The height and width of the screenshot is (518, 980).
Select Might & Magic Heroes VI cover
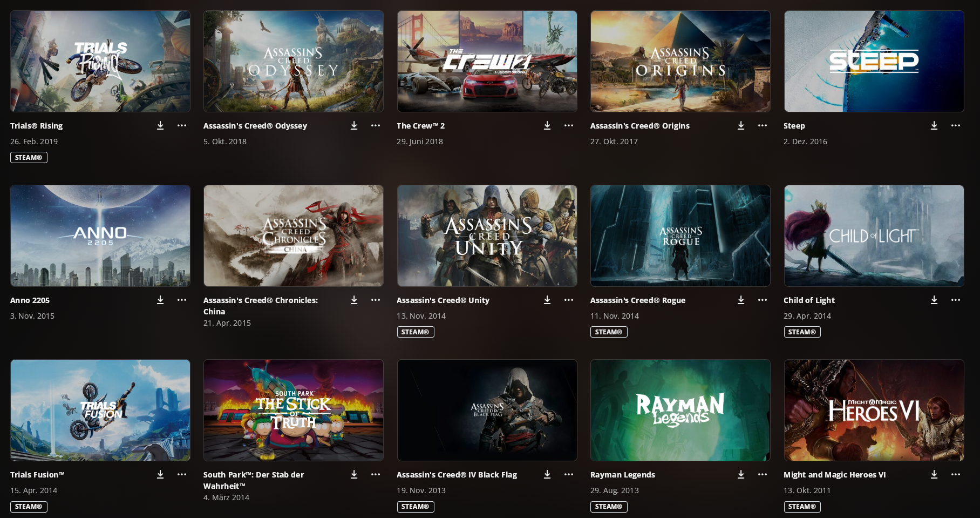(874, 410)
